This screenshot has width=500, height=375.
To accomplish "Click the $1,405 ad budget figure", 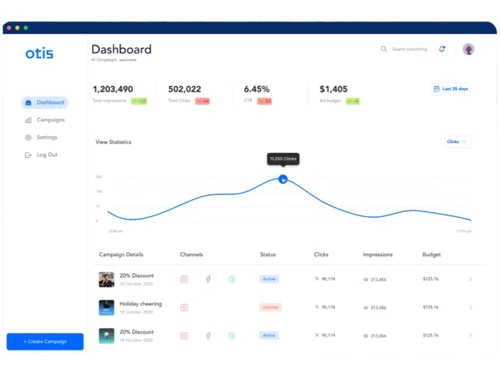I will (333, 89).
